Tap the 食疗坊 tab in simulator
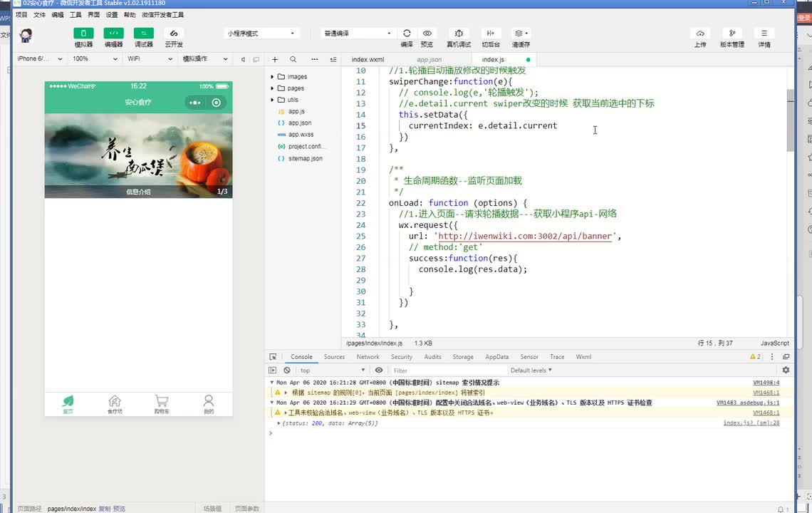This screenshot has height=513, width=812. point(115,405)
